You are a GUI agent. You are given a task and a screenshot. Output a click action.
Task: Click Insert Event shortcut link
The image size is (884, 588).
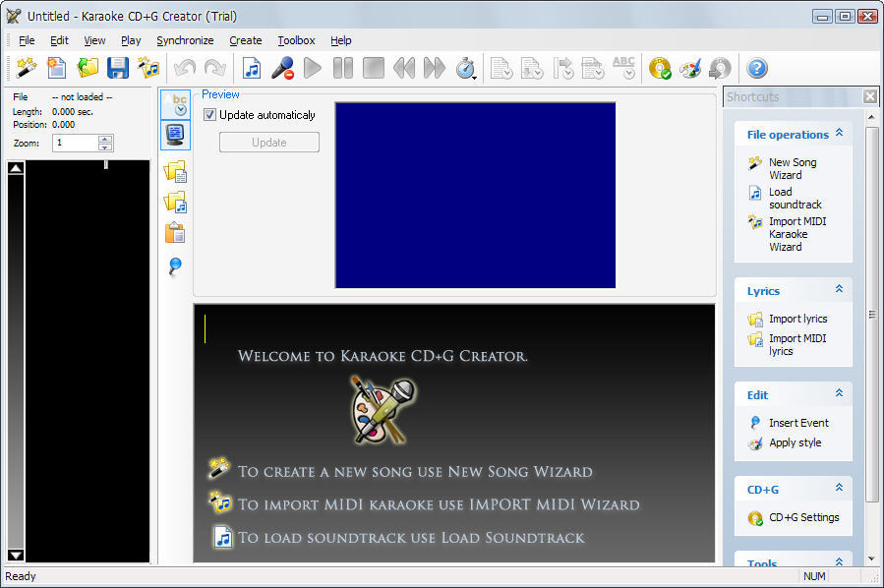pos(798,423)
